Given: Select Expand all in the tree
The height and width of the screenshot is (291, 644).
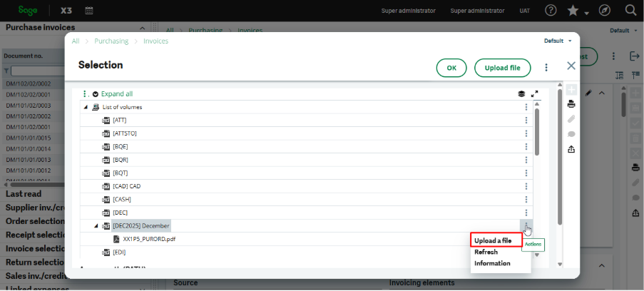Looking at the screenshot, I should pyautogui.click(x=116, y=93).
